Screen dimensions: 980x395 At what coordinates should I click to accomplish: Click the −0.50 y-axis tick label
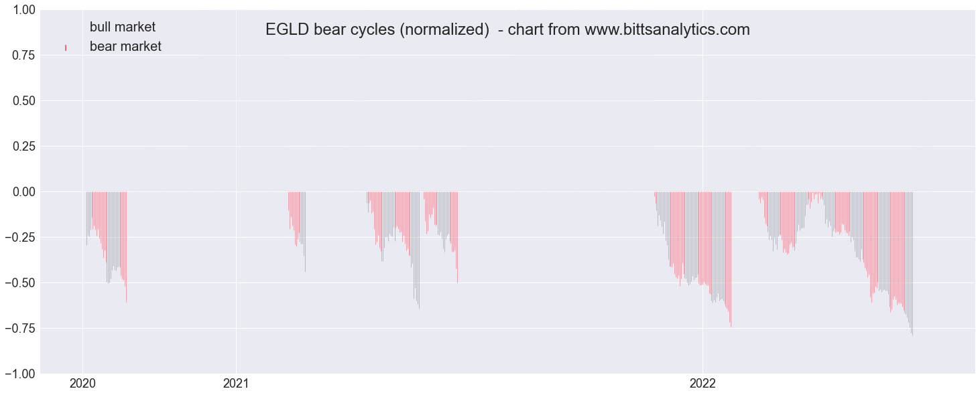coord(19,283)
